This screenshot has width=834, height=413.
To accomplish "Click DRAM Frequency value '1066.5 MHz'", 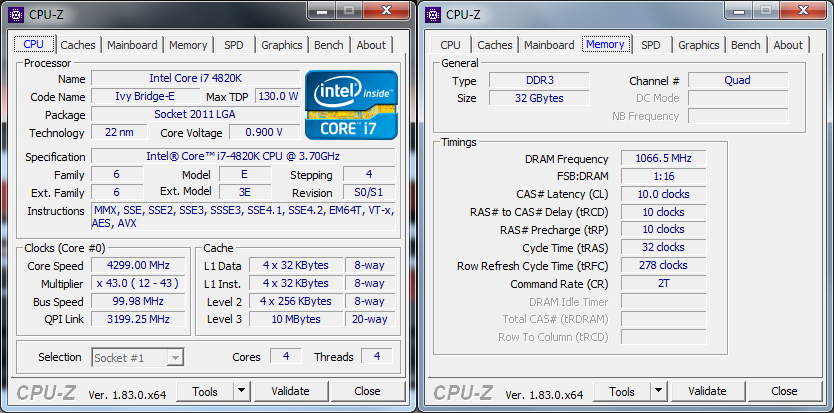I will (x=663, y=159).
